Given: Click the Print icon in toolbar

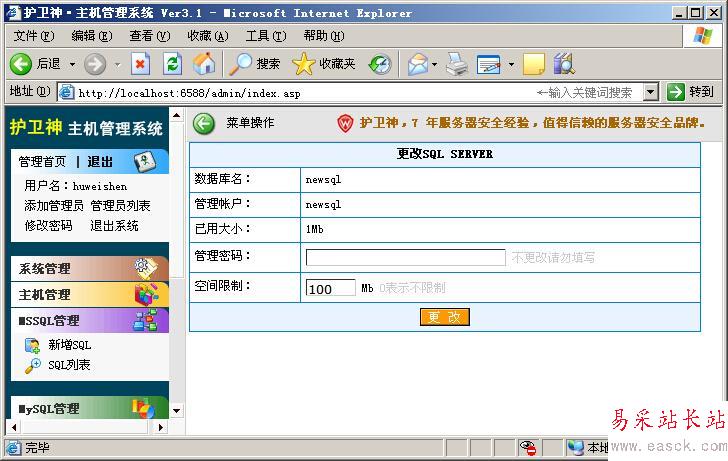Looking at the screenshot, I should pos(457,64).
